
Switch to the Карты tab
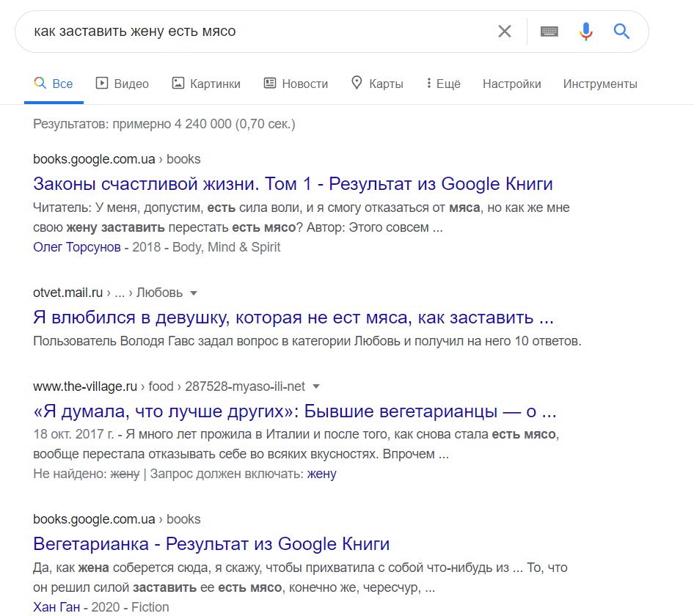[377, 84]
